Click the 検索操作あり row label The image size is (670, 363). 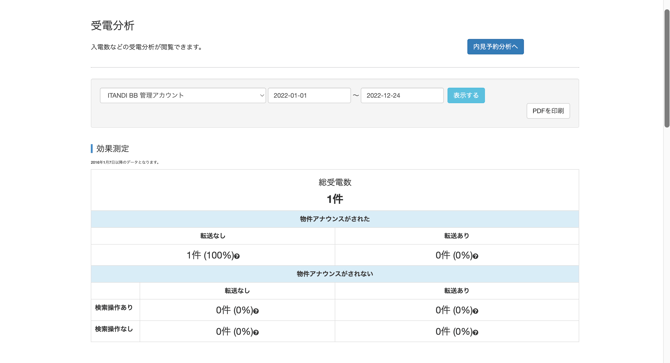coord(114,307)
